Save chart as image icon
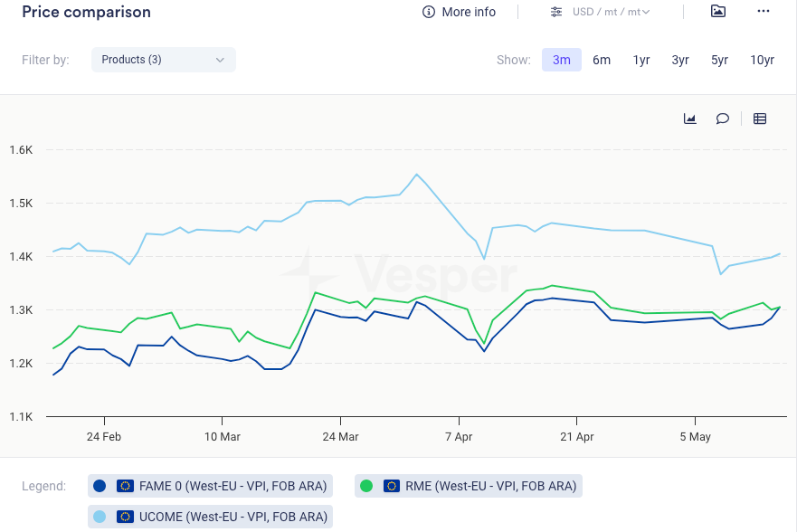 pyautogui.click(x=718, y=12)
